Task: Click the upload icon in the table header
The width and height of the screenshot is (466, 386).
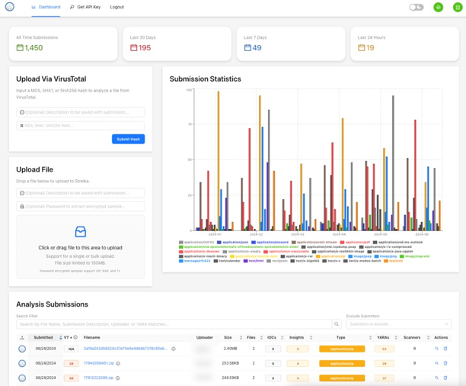Action: pyautogui.click(x=22, y=338)
